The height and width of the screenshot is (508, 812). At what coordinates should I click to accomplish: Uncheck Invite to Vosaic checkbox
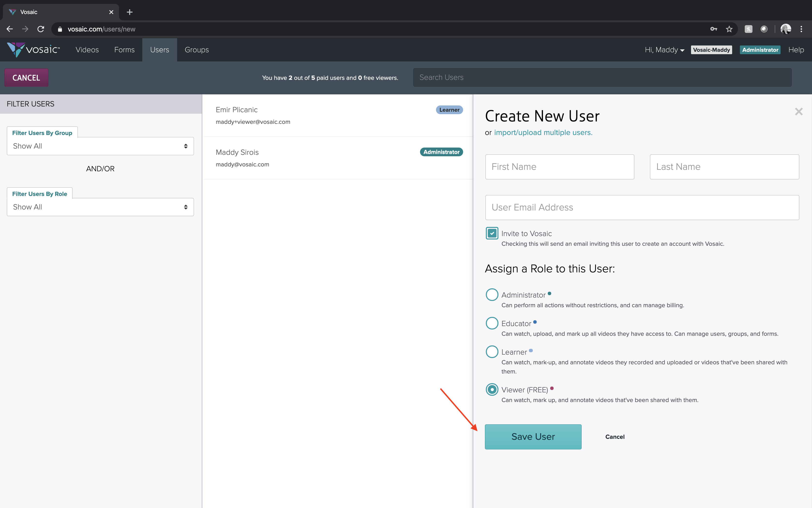point(492,233)
